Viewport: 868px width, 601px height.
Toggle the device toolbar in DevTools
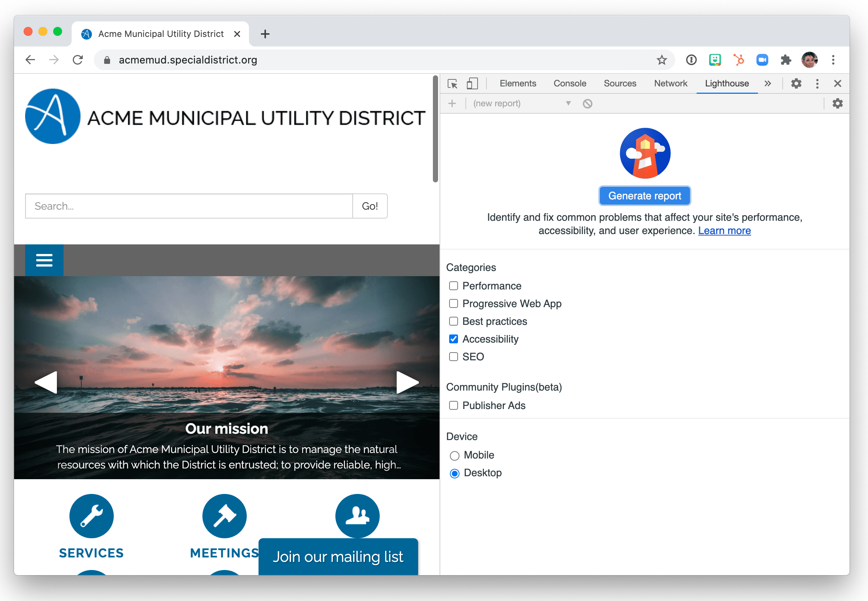[x=472, y=83]
